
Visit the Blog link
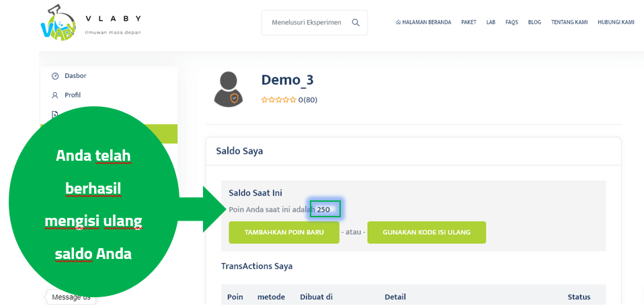(x=534, y=22)
